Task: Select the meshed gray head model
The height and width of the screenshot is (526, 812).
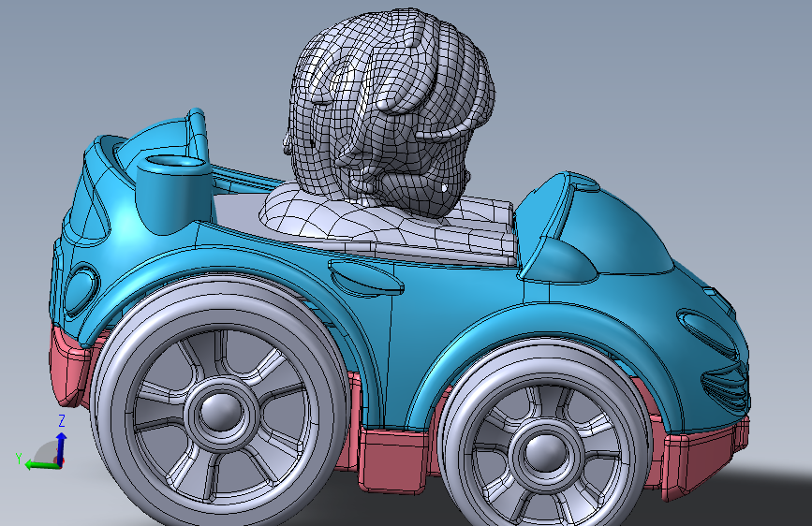Action: 388,111
